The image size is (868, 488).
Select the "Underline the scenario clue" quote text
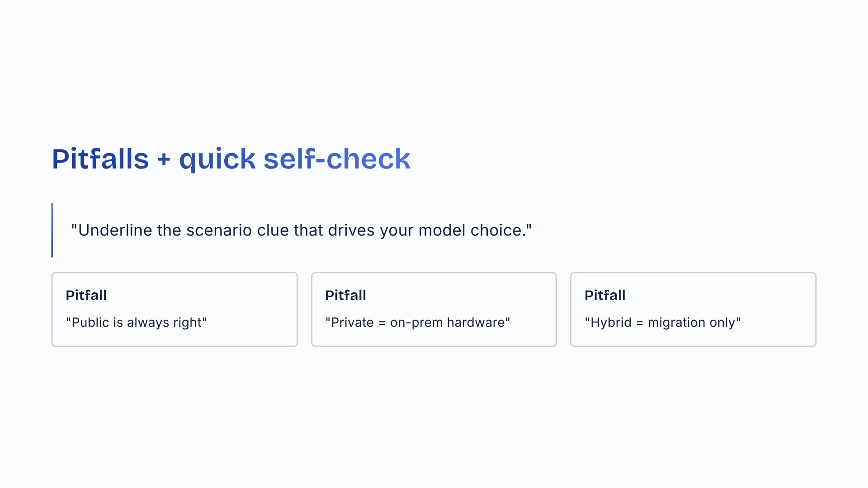pos(301,230)
